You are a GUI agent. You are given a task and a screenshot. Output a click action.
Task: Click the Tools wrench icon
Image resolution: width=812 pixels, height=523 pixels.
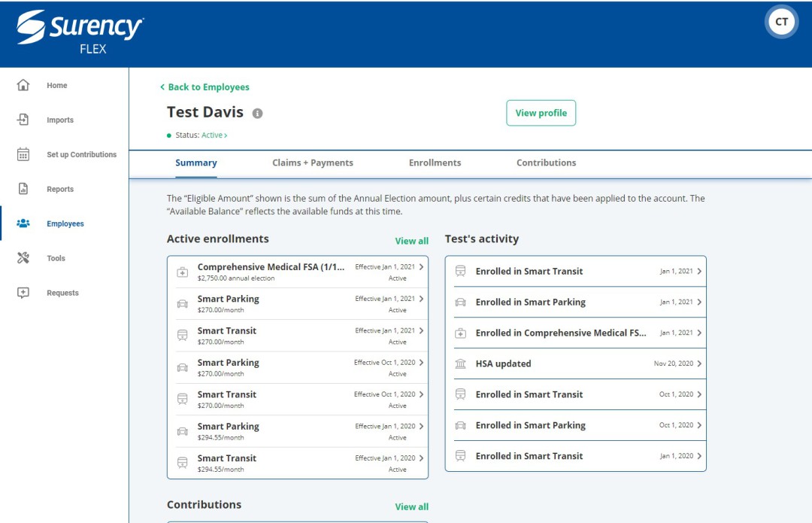(23, 257)
